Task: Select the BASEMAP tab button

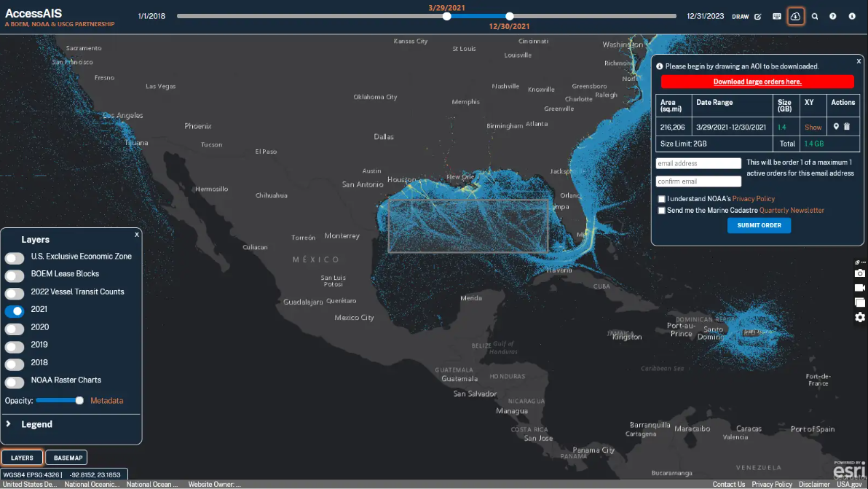Action: click(x=68, y=458)
